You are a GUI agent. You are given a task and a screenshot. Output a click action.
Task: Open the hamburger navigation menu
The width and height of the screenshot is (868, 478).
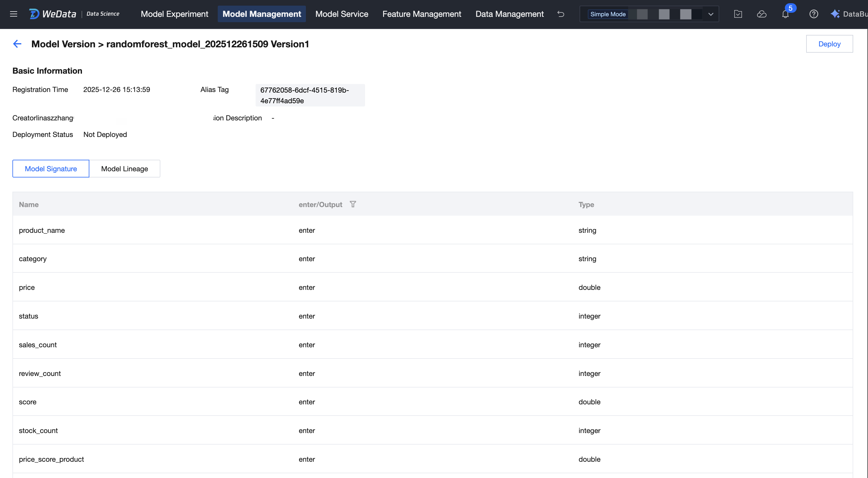coord(14,14)
